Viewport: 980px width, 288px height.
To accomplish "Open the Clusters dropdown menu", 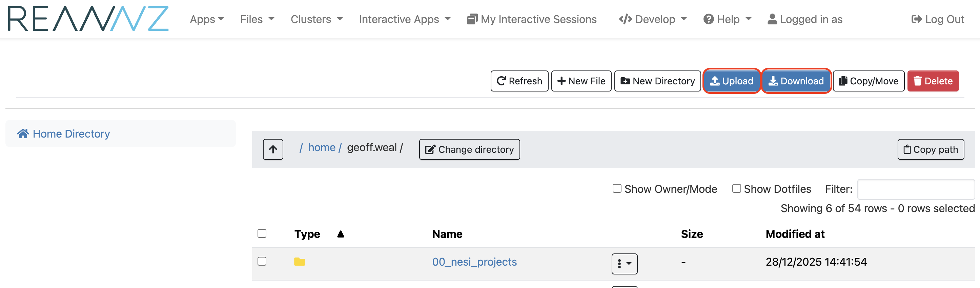I will pos(316,19).
